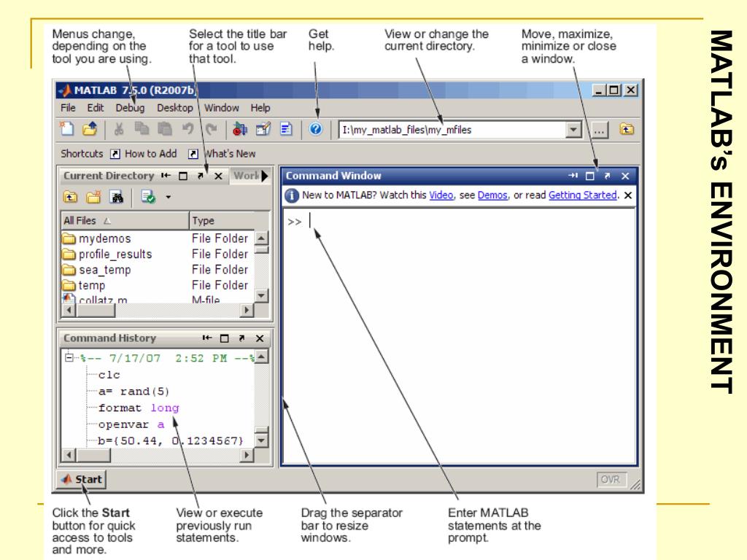Click the blue Help question mark icon

(315, 129)
